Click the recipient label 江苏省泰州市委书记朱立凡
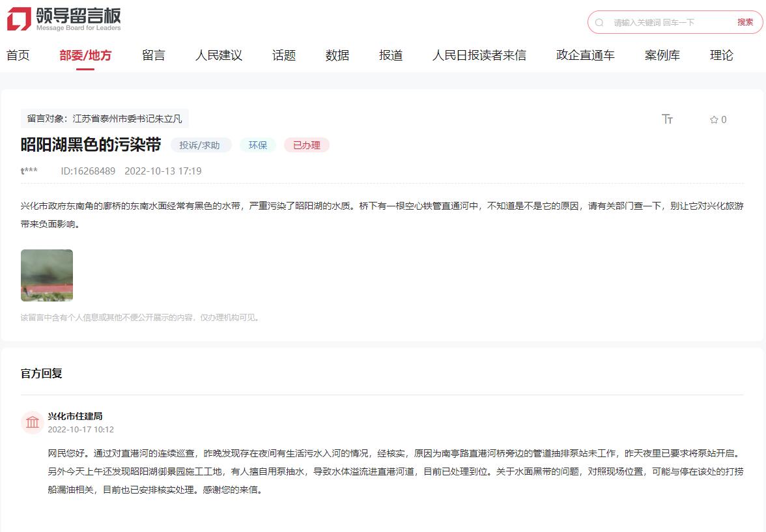 click(127, 119)
